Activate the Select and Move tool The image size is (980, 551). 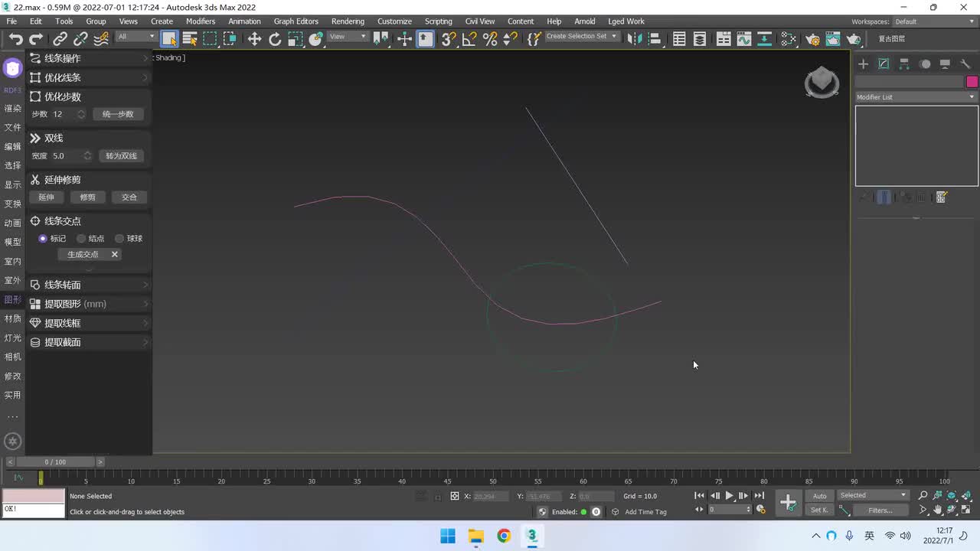click(x=254, y=39)
